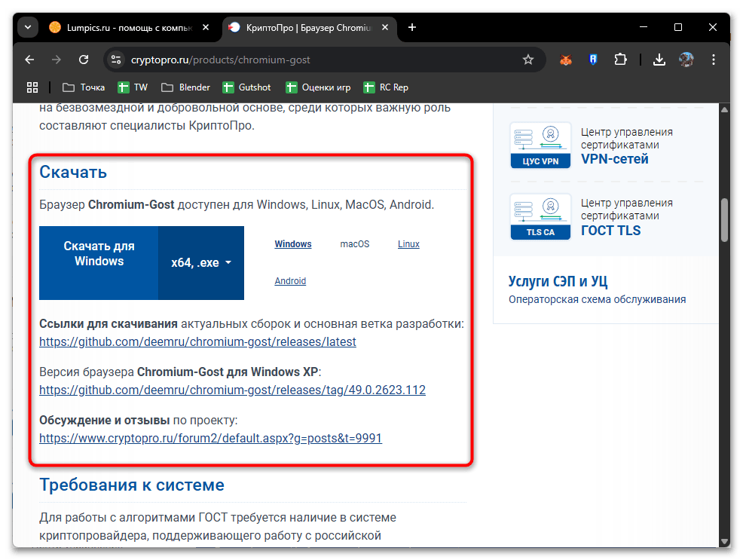Open site information icon in address bar

pos(116,60)
